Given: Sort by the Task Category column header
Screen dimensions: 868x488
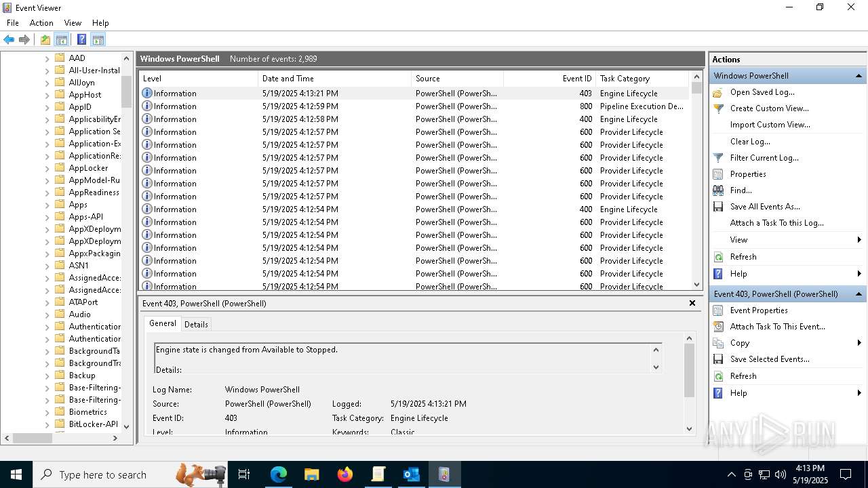Looking at the screenshot, I should point(642,79).
